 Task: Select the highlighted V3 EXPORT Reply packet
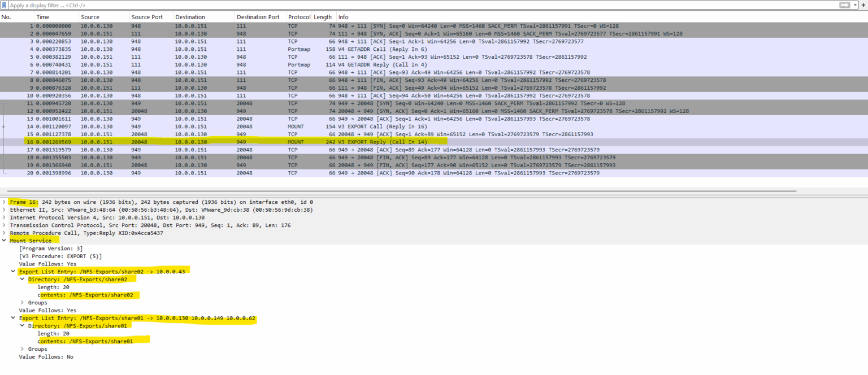[x=226, y=142]
